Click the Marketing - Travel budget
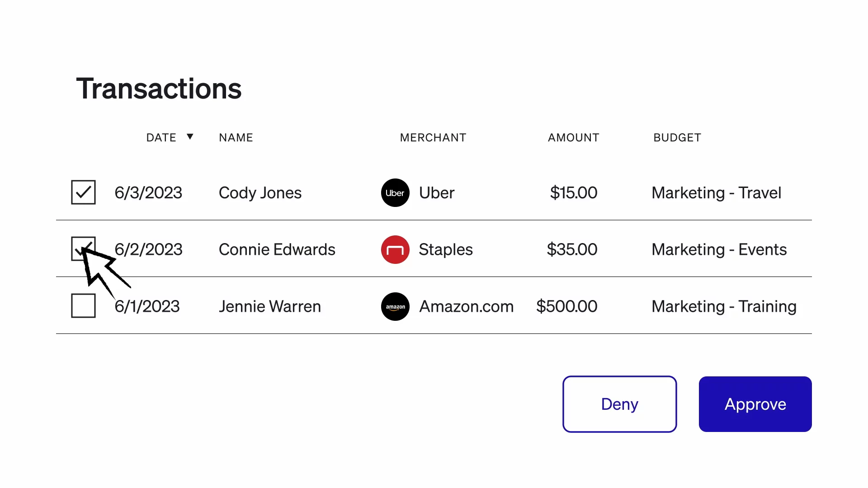 tap(716, 193)
